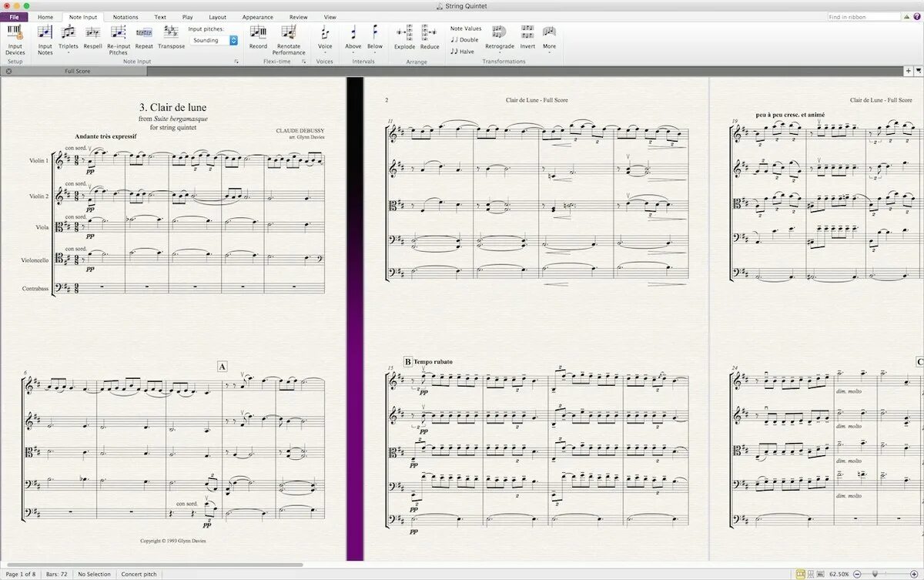Select the Full Score document tab
The image size is (924, 580).
(x=77, y=71)
